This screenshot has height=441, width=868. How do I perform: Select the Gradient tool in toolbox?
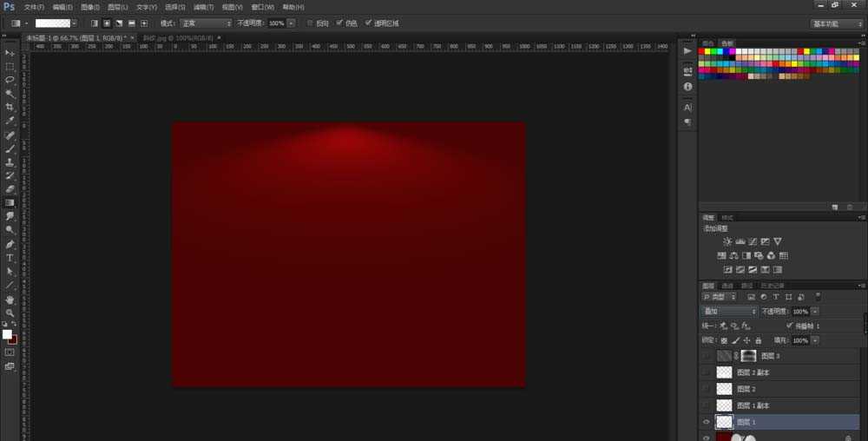[x=10, y=202]
